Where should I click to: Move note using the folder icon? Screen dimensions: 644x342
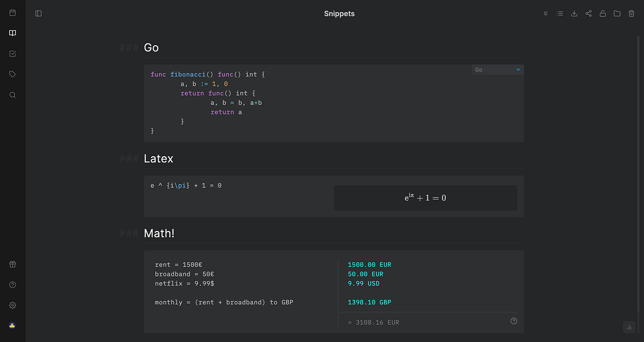pyautogui.click(x=617, y=14)
